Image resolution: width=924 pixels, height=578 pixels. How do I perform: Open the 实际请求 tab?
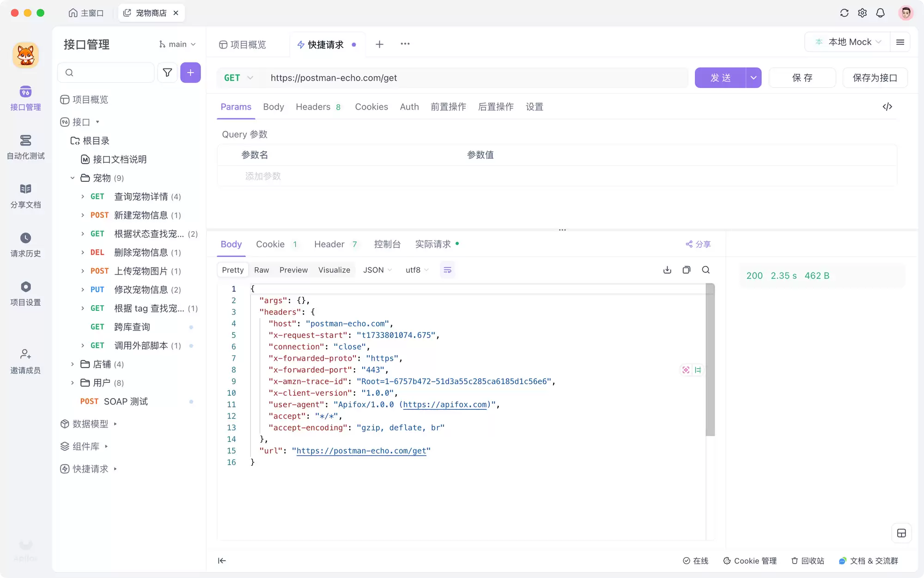click(437, 244)
